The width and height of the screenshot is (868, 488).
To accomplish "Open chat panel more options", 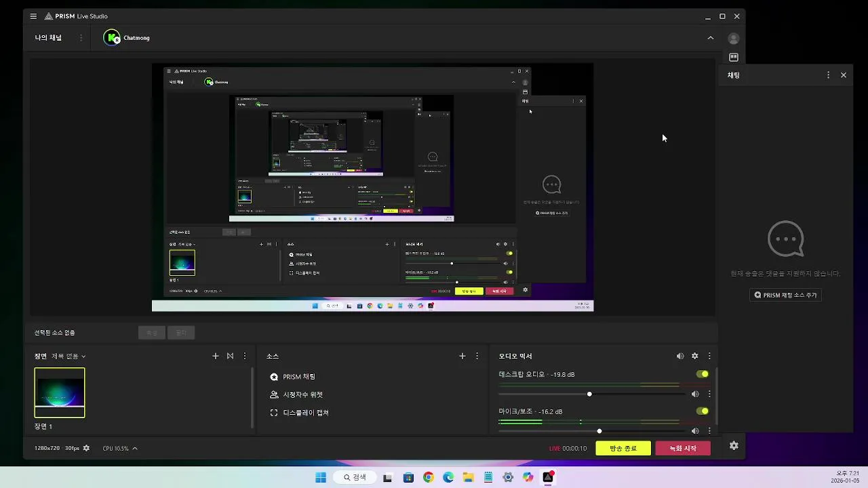I will coord(828,75).
